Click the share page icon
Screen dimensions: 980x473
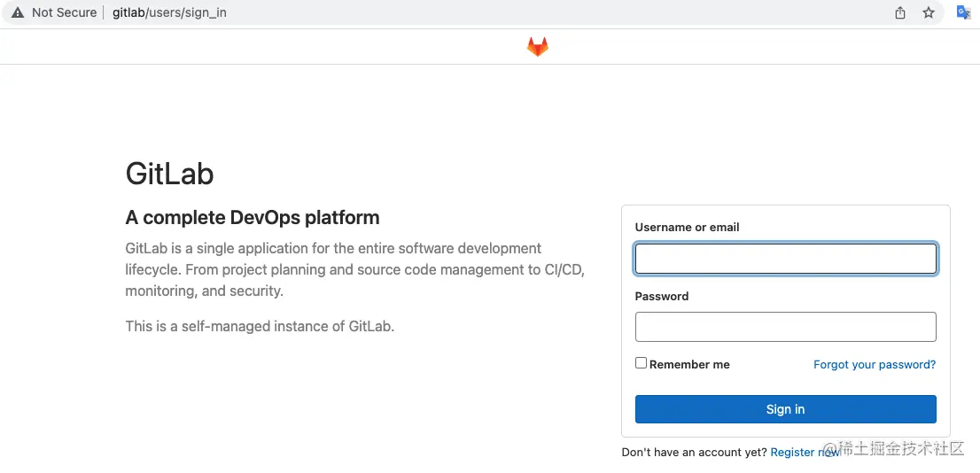900,12
